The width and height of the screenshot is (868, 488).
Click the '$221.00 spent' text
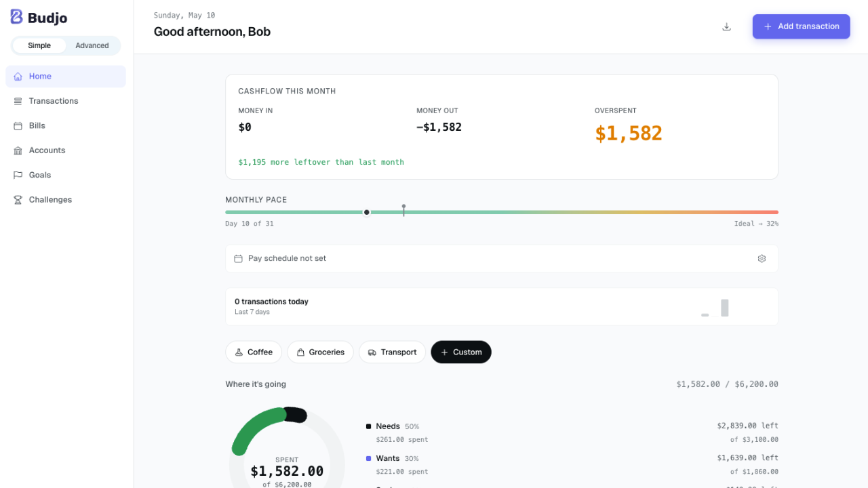pyautogui.click(x=402, y=472)
